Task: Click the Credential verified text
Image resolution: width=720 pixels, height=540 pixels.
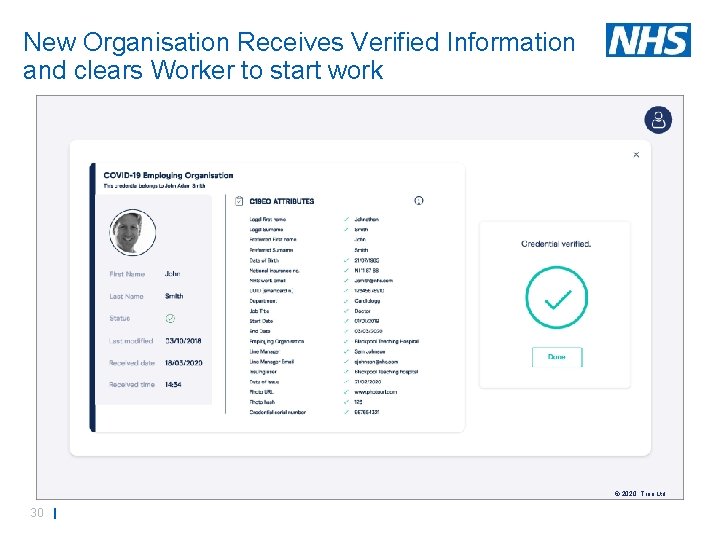Action: [556, 244]
